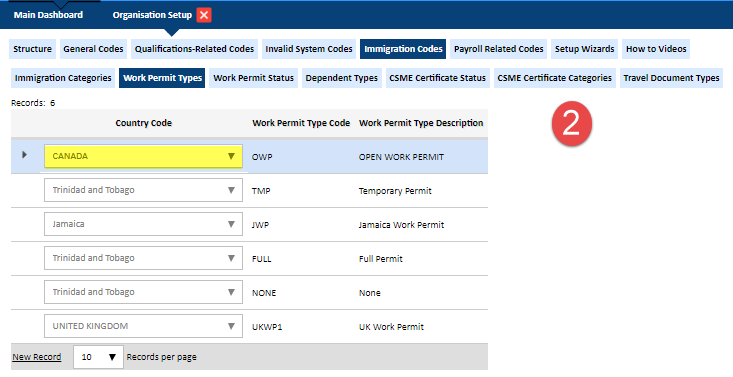This screenshot has height=377, width=733.
Task: Switch to Immigration Categories sub-tab
Action: pyautogui.click(x=63, y=78)
